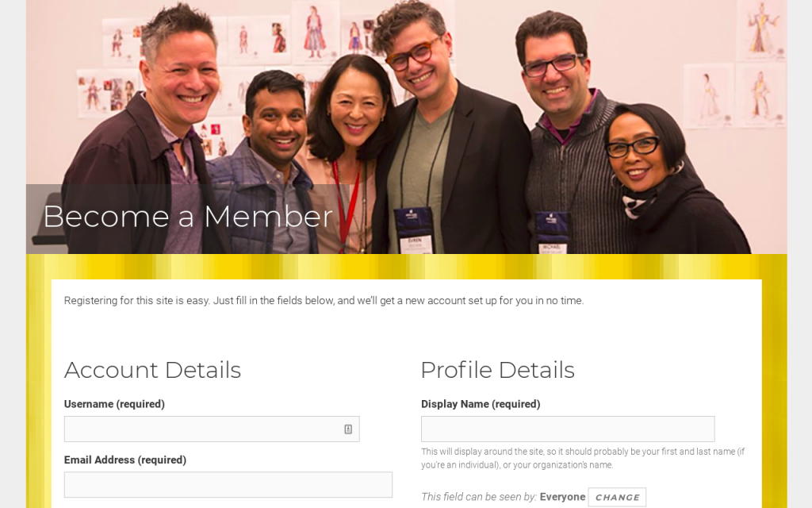Click the Account Details heading
Screen dimensions: 812x508
[153, 370]
